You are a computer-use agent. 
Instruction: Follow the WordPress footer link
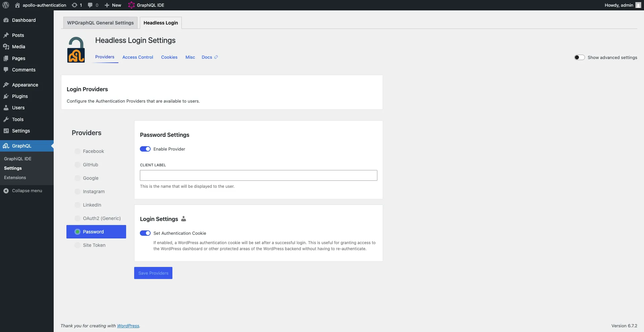coord(128,326)
